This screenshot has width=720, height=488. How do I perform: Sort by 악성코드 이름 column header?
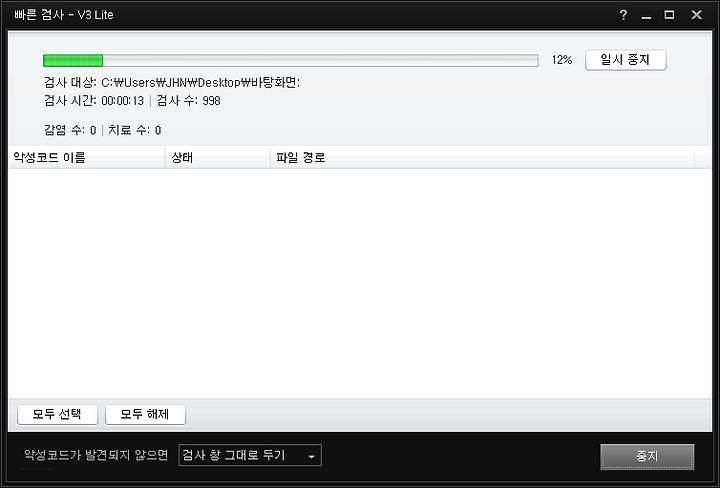pyautogui.click(x=87, y=157)
